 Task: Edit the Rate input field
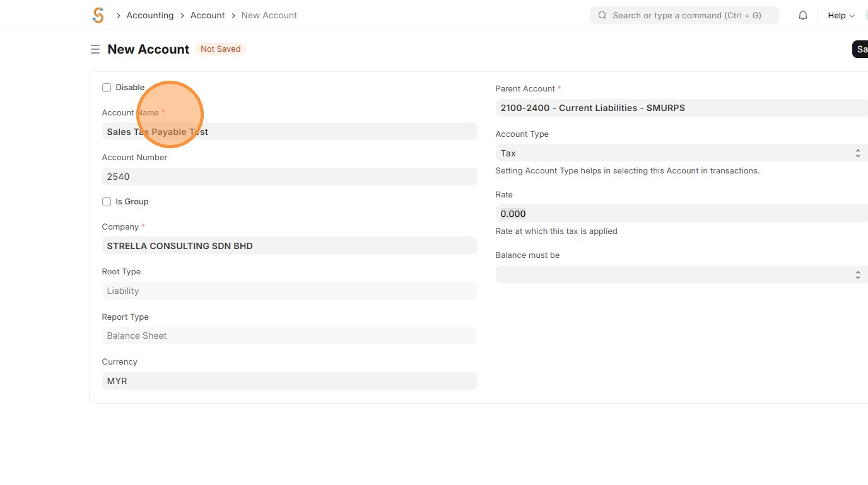(681, 214)
